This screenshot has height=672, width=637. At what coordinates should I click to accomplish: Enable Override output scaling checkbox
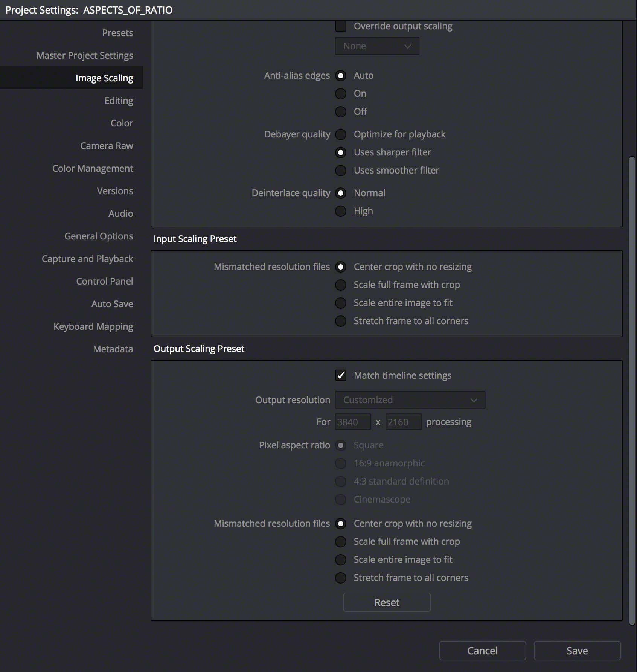(x=341, y=26)
